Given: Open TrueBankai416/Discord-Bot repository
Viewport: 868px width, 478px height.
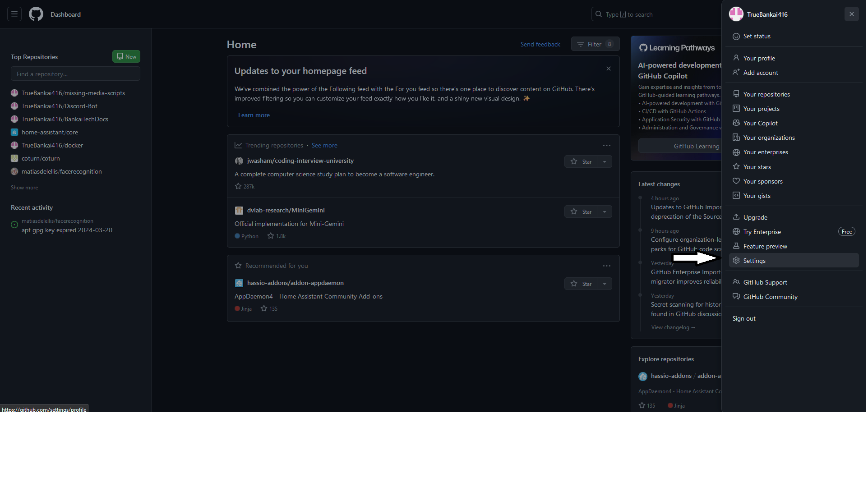Looking at the screenshot, I should pos(60,106).
